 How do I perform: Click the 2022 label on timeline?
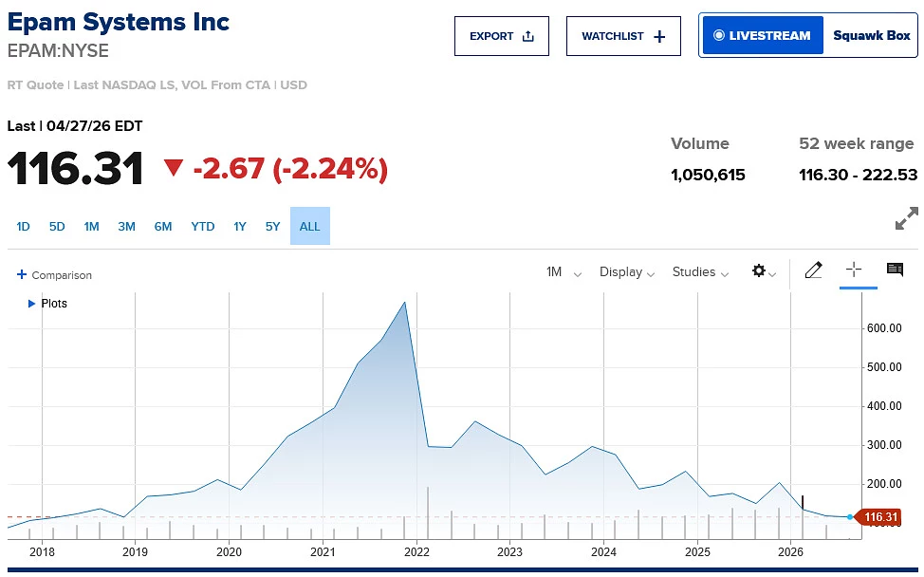click(416, 551)
